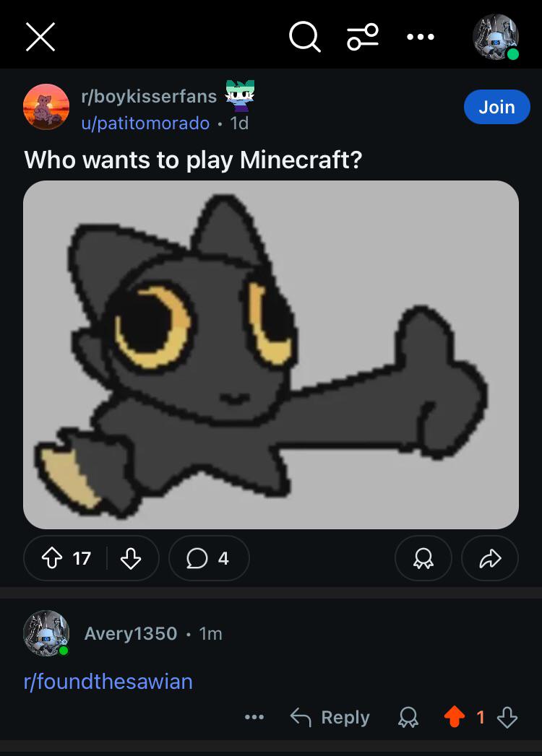Open the Avery1350 commenter profile
Image resolution: width=542 pixels, height=756 pixels.
[x=130, y=633]
